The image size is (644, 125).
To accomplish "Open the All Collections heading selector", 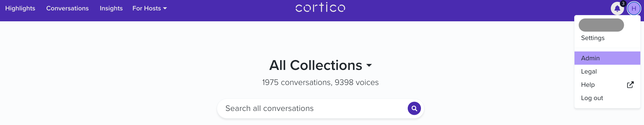I will pos(320,65).
